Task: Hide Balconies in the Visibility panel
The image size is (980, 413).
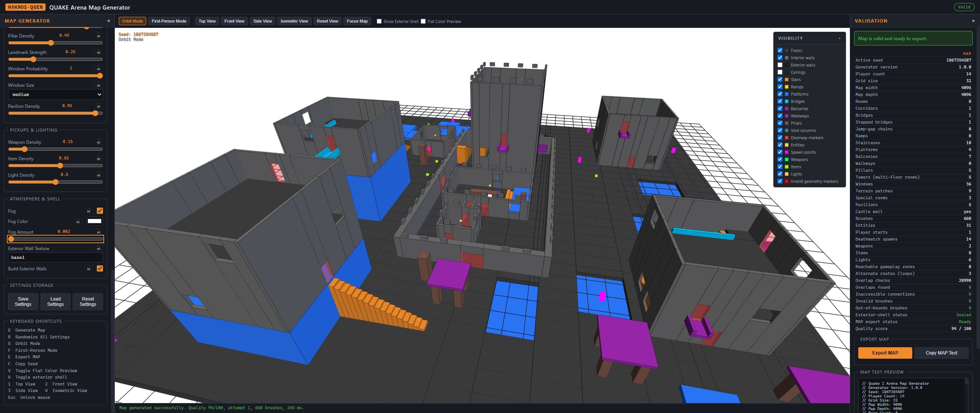Action: pyautogui.click(x=780, y=109)
